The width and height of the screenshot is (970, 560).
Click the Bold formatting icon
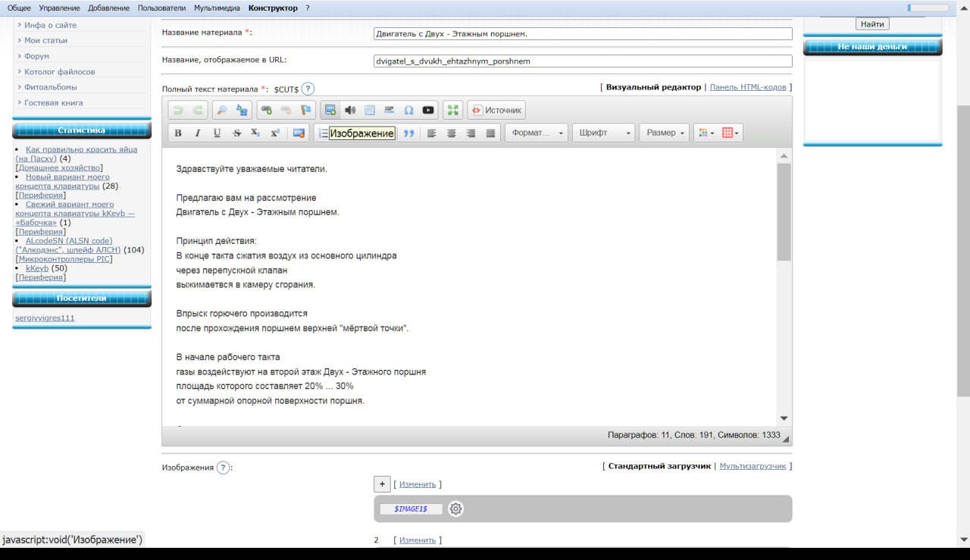pyautogui.click(x=178, y=133)
